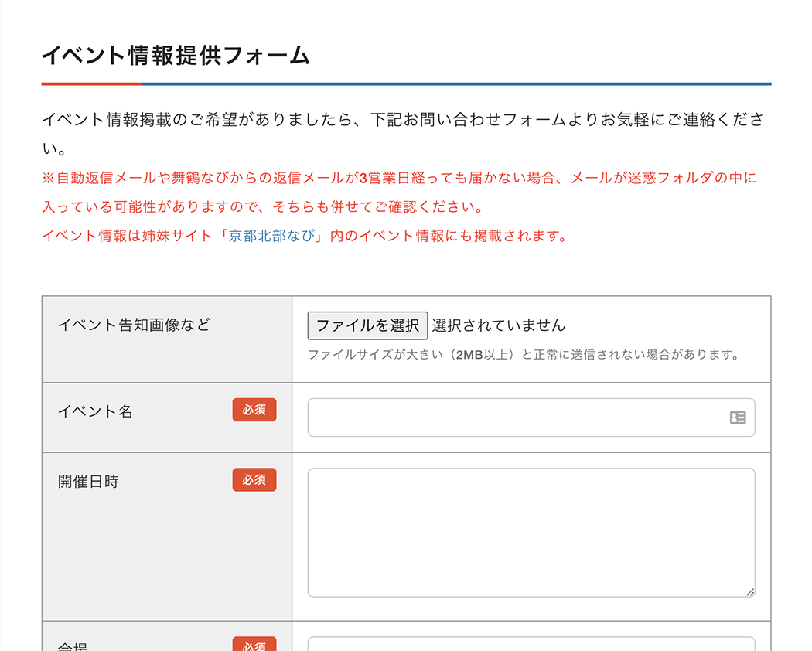Click the 選択されていません file status text
The image size is (812, 651).
498,325
